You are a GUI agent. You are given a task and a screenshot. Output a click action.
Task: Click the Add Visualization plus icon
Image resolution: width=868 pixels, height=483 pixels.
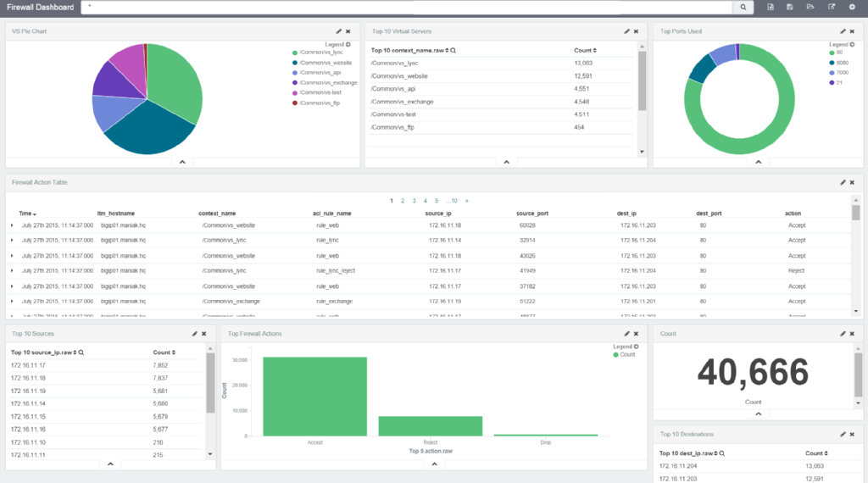point(852,7)
